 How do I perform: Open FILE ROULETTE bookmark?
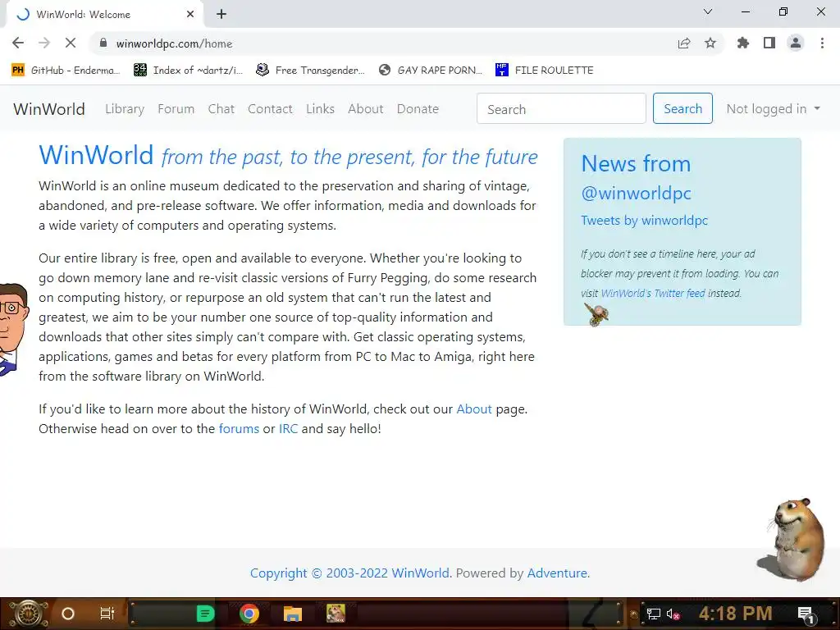click(x=545, y=71)
